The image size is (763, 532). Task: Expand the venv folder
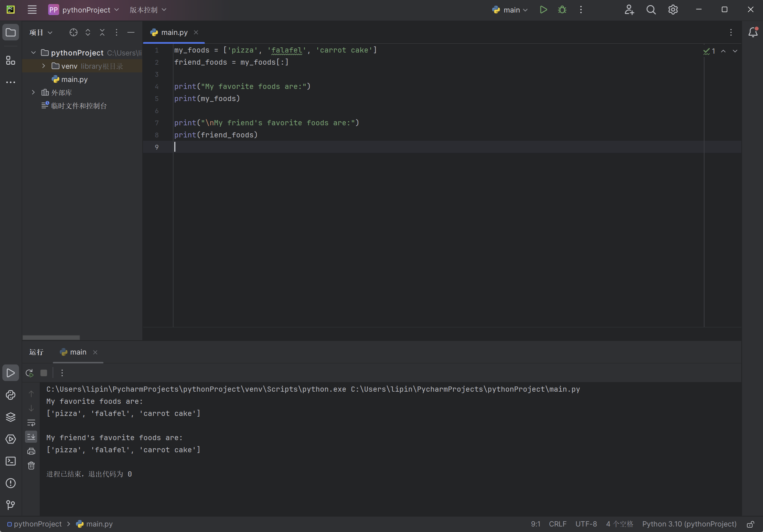[44, 66]
